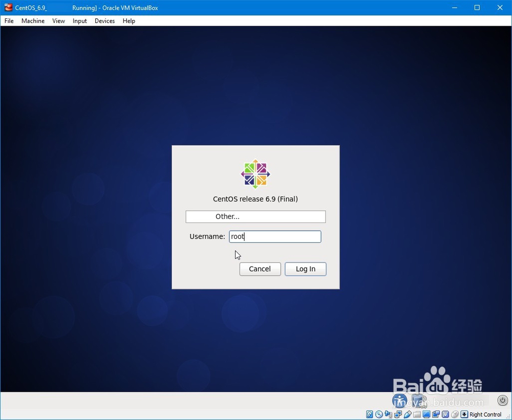Click the shared folders indicator
This screenshot has width=512, height=420.
pyautogui.click(x=417, y=414)
